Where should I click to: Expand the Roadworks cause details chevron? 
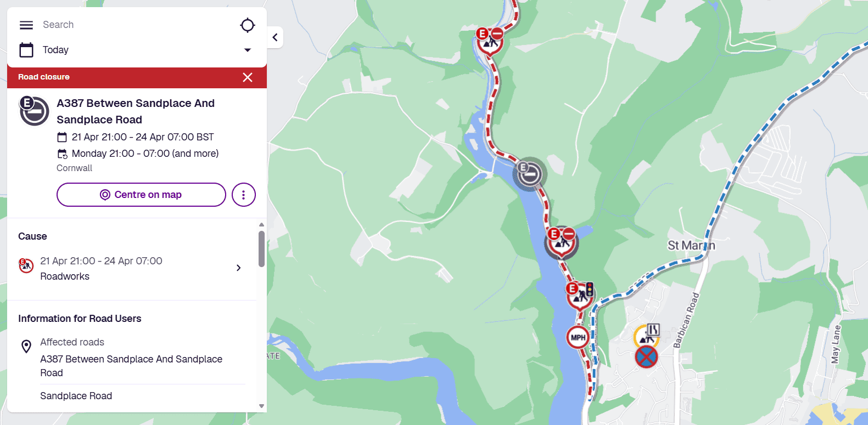[238, 268]
